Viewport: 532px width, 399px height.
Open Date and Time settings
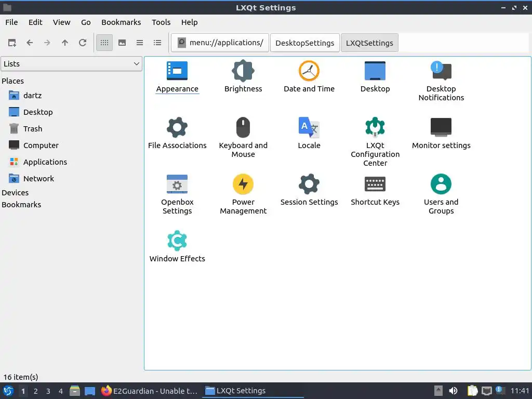point(309,71)
